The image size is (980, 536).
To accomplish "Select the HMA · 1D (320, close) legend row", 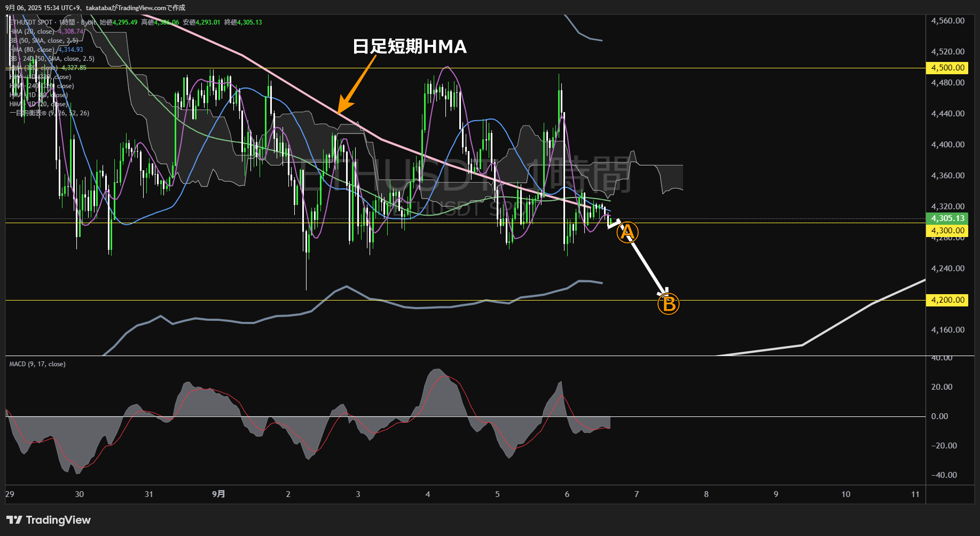I will tap(40, 77).
